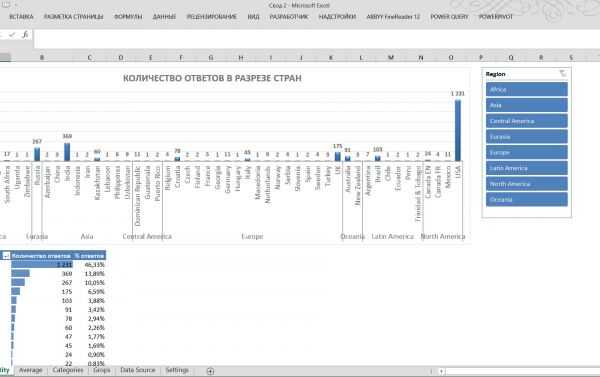Image resolution: width=600 pixels, height=377 pixels.
Task: Click the USA bar in the chart
Action: [x=458, y=130]
